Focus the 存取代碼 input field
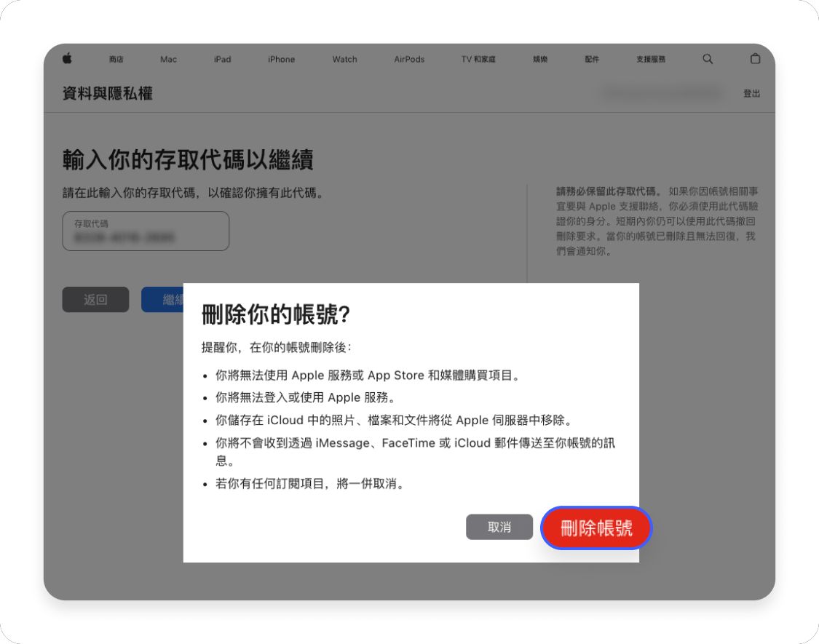The height and width of the screenshot is (644, 819). pyautogui.click(x=146, y=231)
